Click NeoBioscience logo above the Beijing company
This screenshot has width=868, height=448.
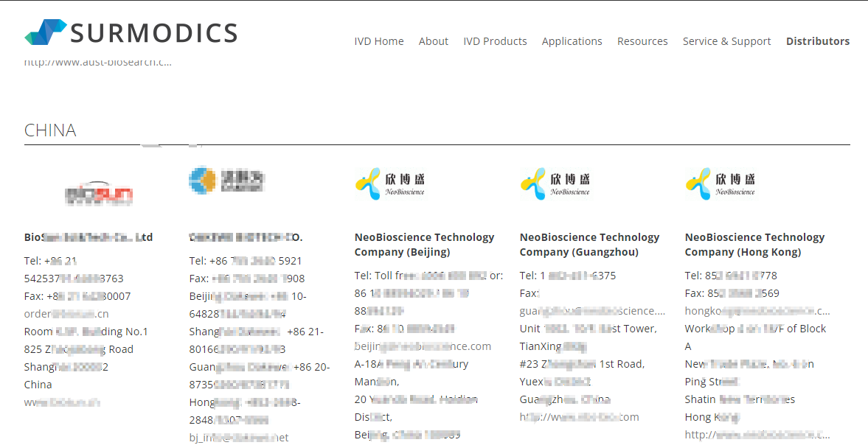point(390,183)
